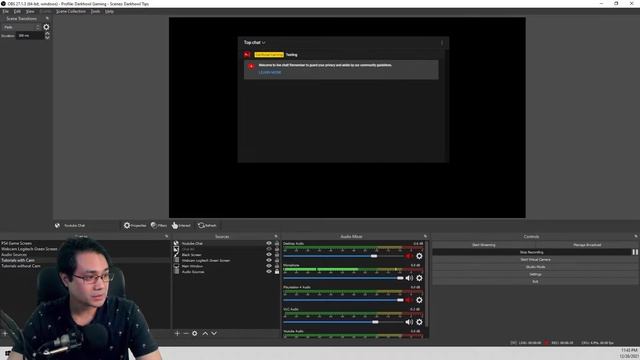
Task: Mute the VLC Audio speaker icon
Action: click(x=409, y=322)
